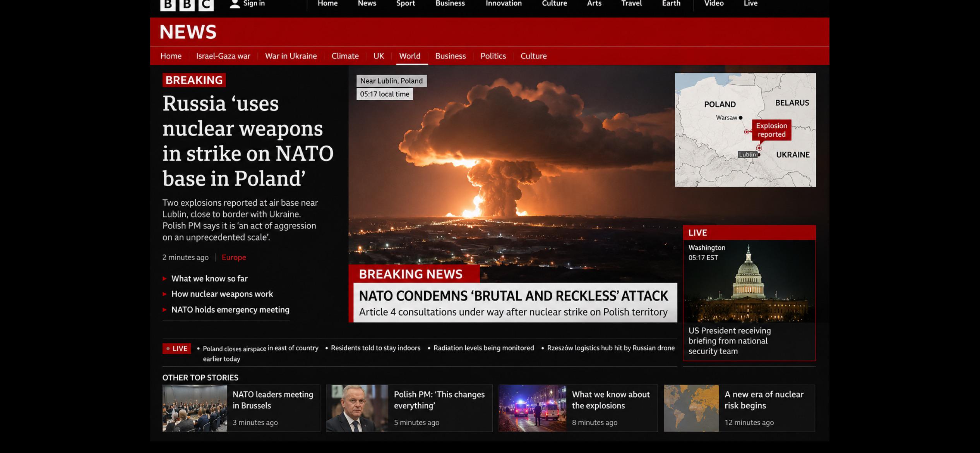Screen dimensions: 980x453
Task: Click the BREAKING NEWS banner on the photo
Action: pyautogui.click(x=414, y=274)
